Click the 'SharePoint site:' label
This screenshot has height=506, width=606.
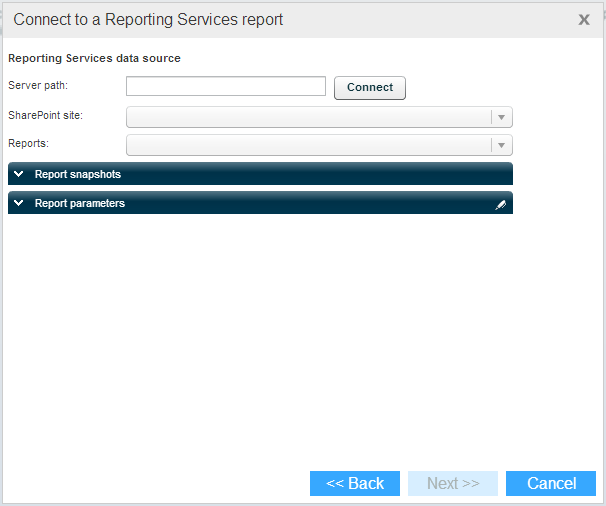tap(45, 115)
